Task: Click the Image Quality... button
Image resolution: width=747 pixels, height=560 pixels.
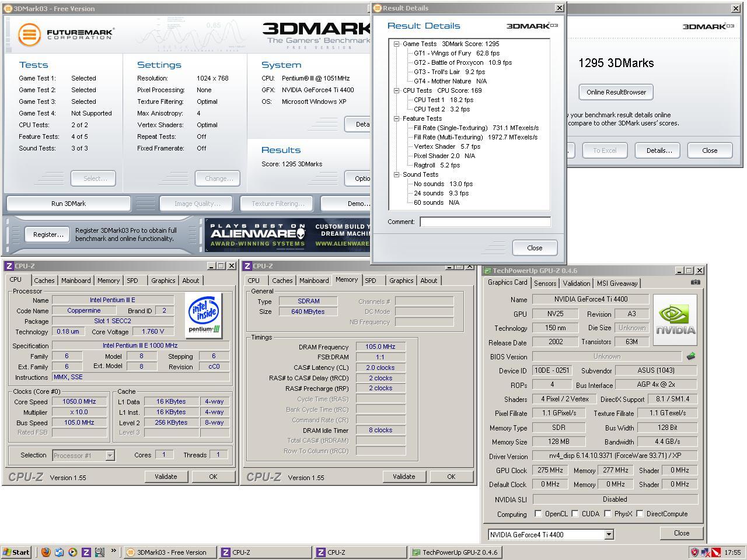Action: coord(197,204)
